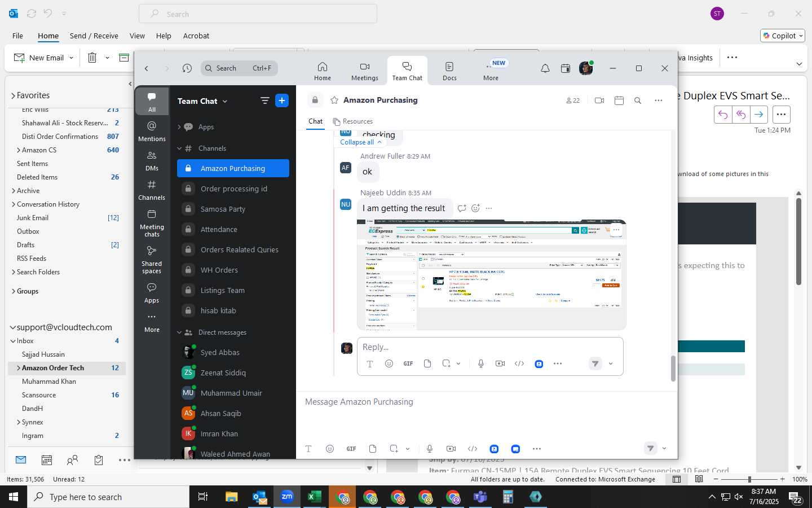Switch to Resources tab in channel

(353, 121)
